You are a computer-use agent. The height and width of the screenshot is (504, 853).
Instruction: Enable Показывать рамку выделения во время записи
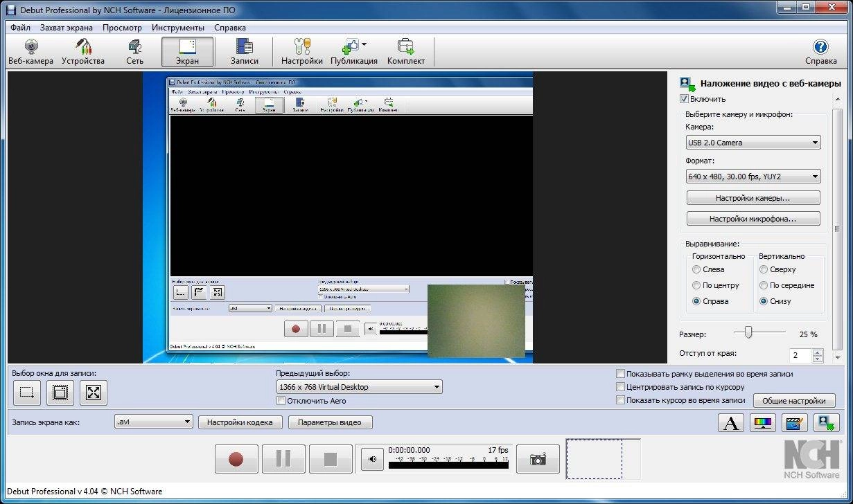pos(620,374)
